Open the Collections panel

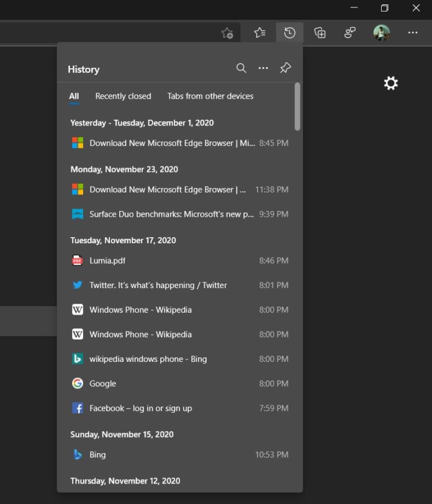[319, 33]
